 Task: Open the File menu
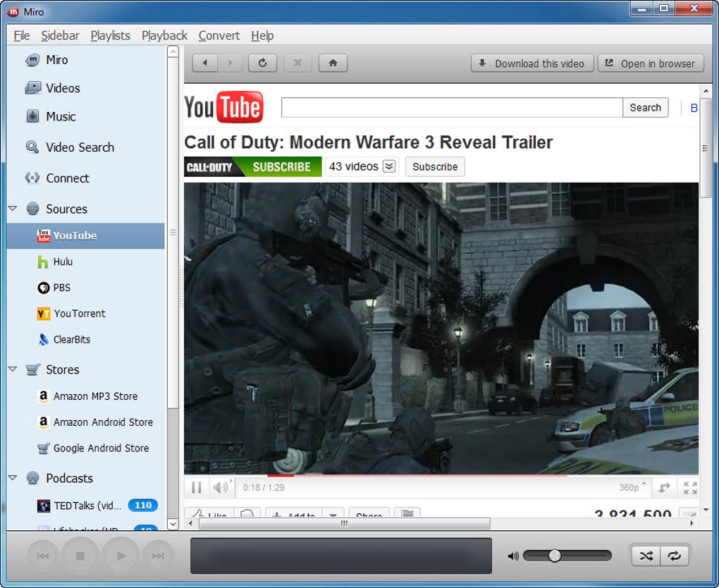[22, 35]
